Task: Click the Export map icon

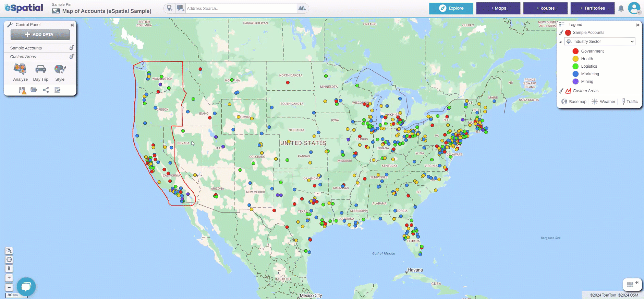Action: point(58,90)
